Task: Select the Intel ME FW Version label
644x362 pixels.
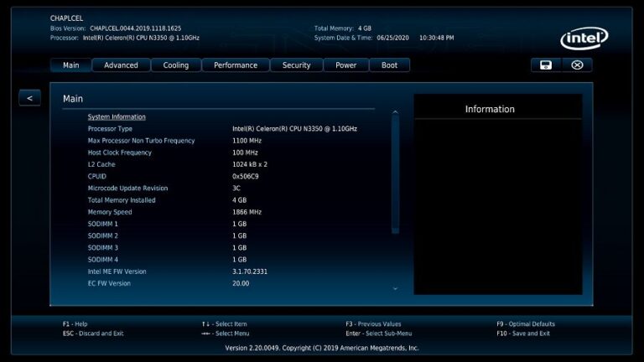Action: [x=117, y=271]
